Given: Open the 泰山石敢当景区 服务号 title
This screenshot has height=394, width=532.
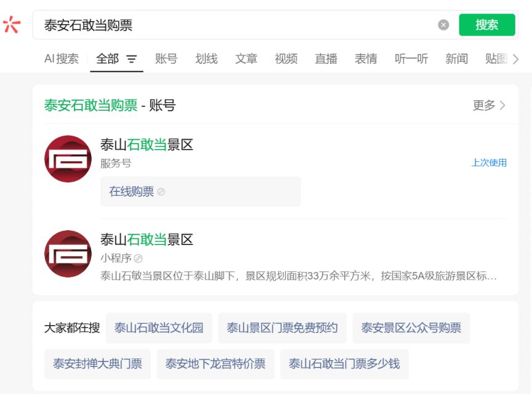Looking at the screenshot, I should click(147, 145).
